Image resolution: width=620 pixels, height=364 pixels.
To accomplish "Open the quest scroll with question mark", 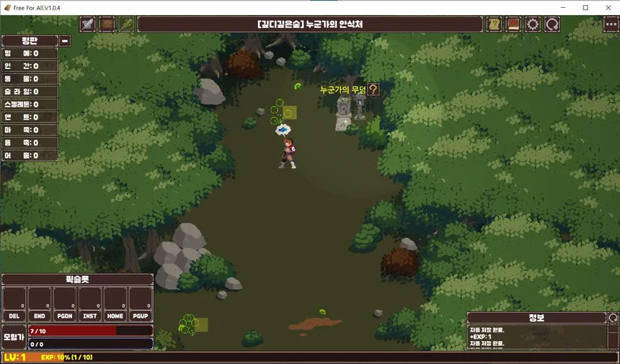I will pos(494,25).
